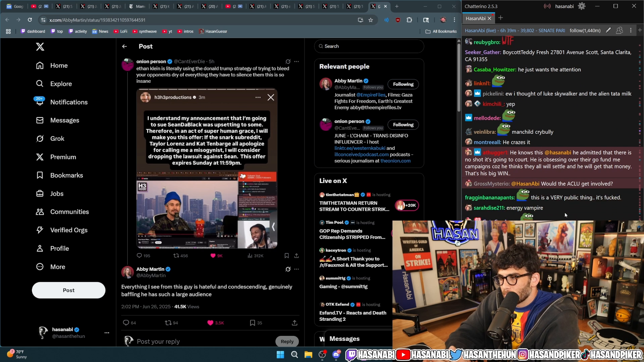This screenshot has height=362, width=644.
Task: Open a new browser tab
Action: tap(397, 6)
